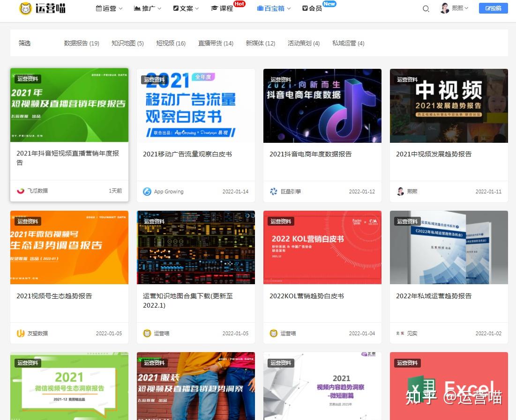The width and height of the screenshot is (516, 420).
Task: Click the 见实 author logo icon
Action: click(400, 333)
